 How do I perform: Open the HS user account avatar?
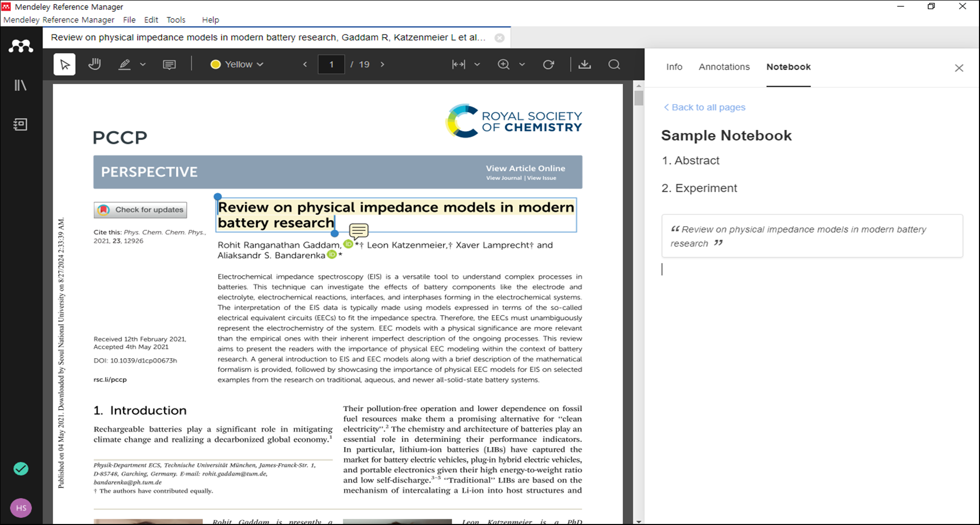21,508
